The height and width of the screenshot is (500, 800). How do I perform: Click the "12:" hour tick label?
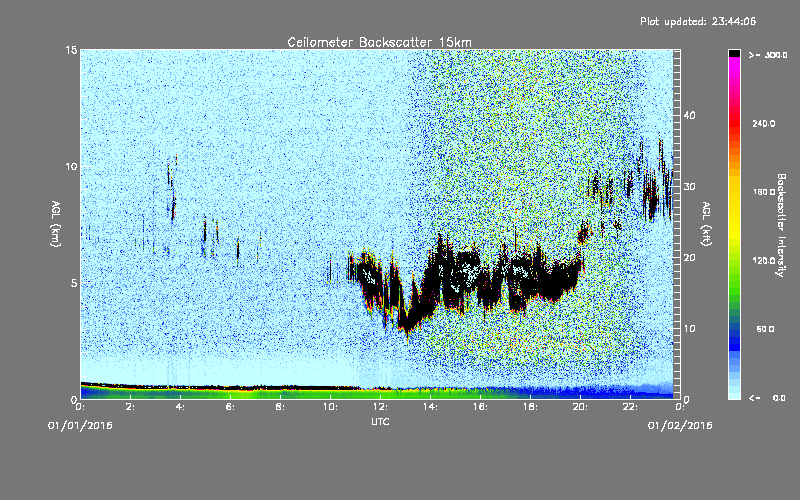pyautogui.click(x=381, y=407)
